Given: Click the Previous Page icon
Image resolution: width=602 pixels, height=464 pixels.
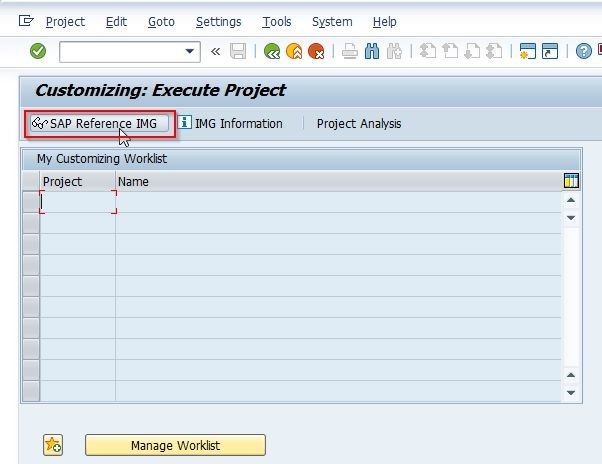Looking at the screenshot, I should pyautogui.click(x=450, y=51).
